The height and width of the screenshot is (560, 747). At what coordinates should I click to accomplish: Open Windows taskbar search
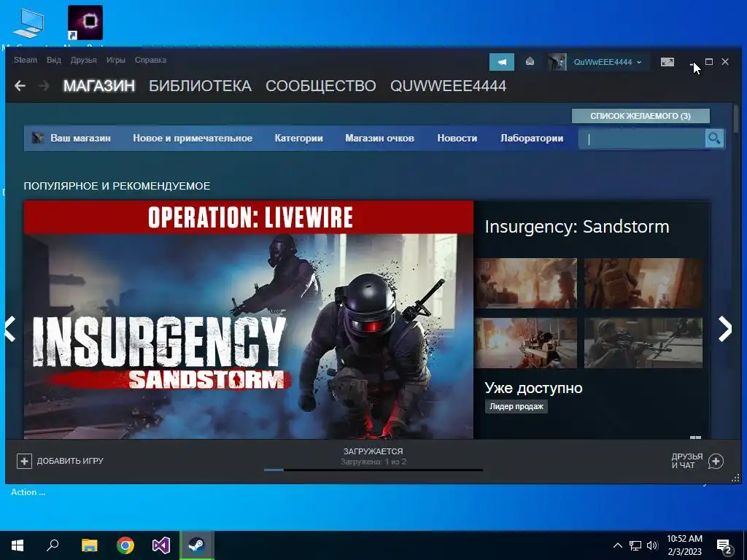(x=53, y=545)
